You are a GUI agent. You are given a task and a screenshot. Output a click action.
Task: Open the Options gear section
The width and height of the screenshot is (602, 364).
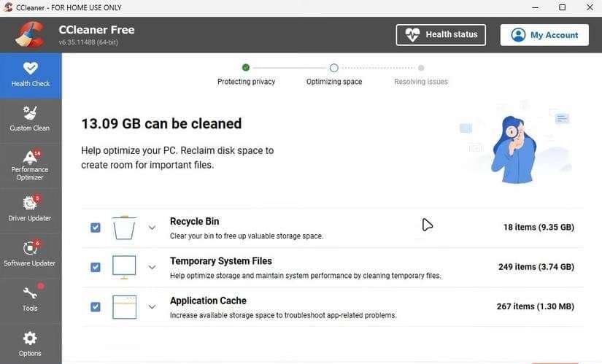point(31,344)
